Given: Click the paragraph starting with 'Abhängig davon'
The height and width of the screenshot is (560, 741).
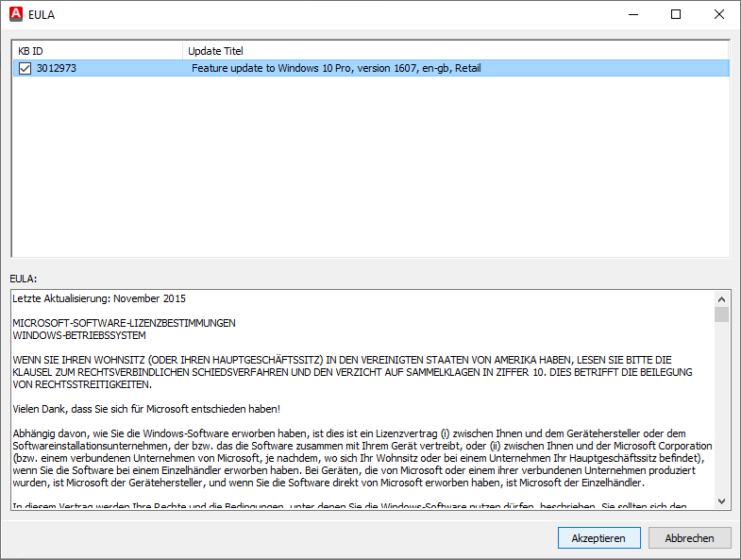Looking at the screenshot, I should coord(359,457).
